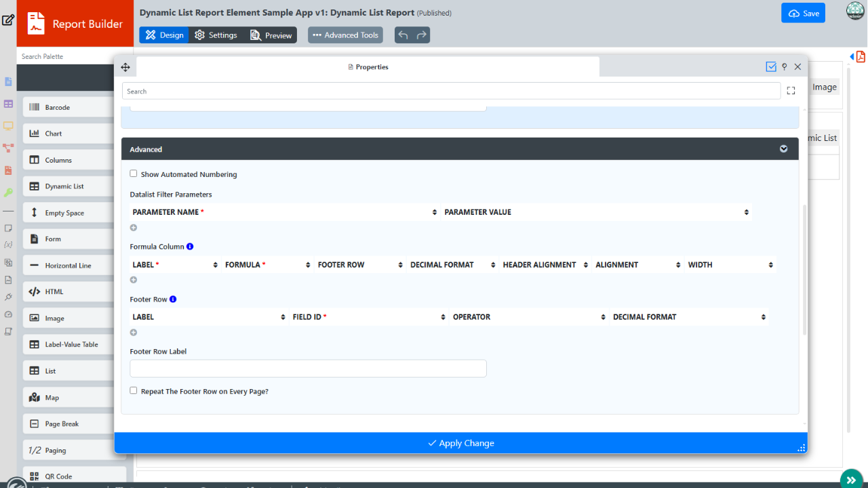Click the Save button

pos(803,14)
